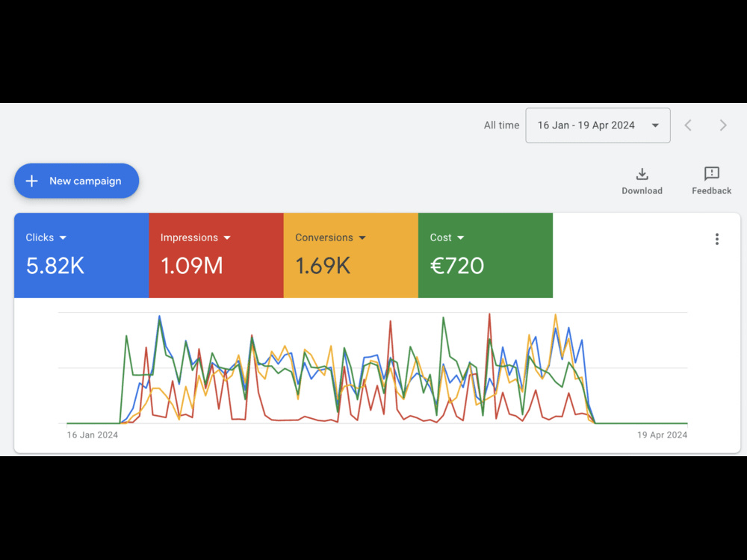Select the 1.69K conversions value
The height and width of the screenshot is (560, 747).
[323, 266]
